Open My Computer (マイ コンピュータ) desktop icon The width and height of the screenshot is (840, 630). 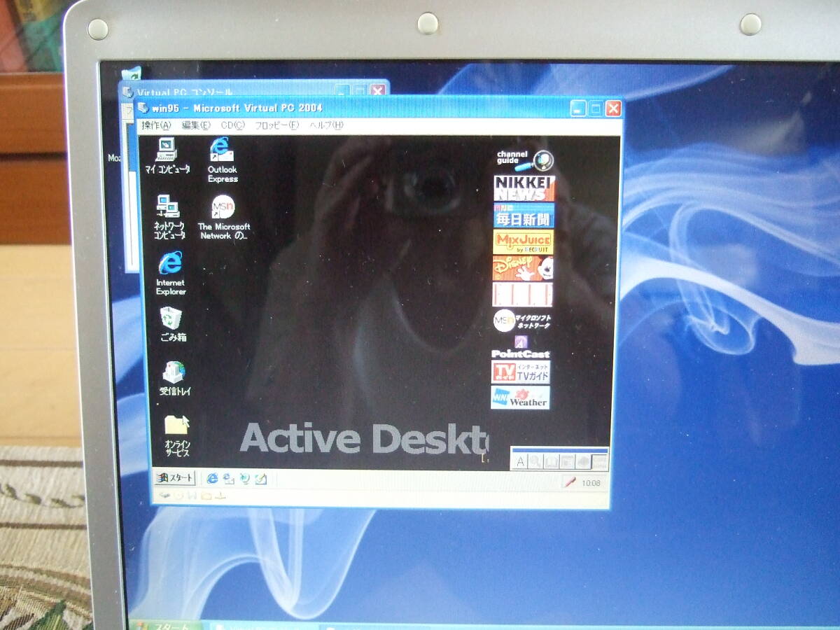(167, 155)
